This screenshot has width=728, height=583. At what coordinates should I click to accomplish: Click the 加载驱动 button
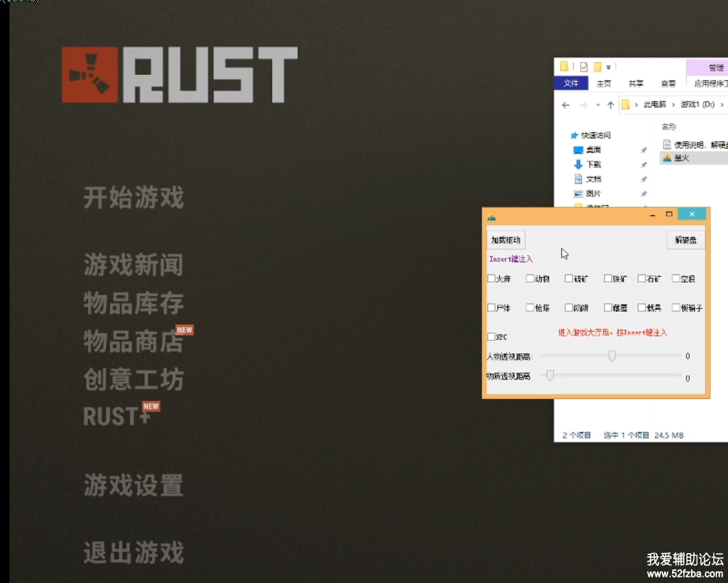coord(506,240)
